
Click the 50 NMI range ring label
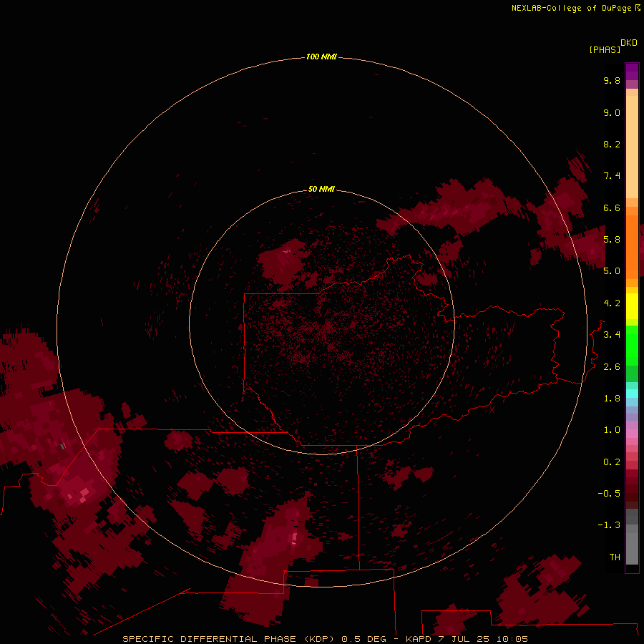pos(321,189)
